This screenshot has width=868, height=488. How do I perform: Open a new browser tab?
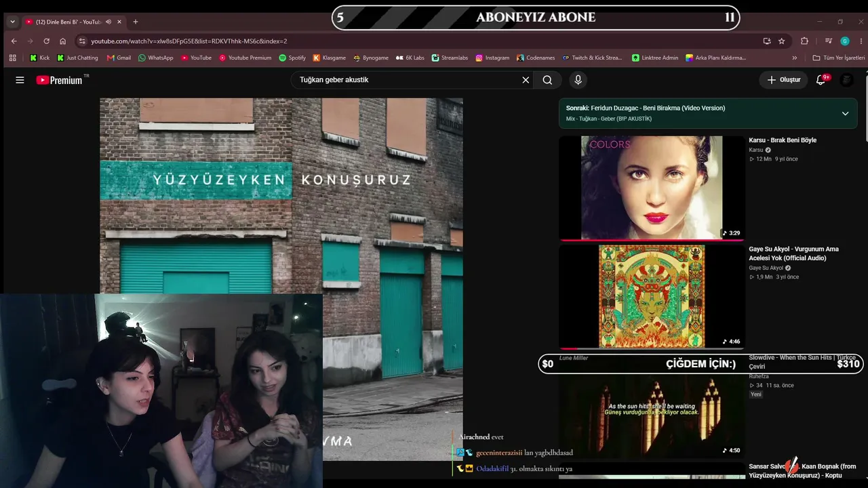pyautogui.click(x=136, y=22)
